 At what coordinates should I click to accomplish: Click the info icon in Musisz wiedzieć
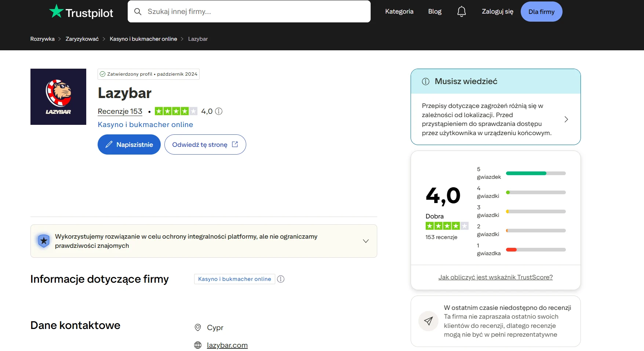(x=426, y=82)
